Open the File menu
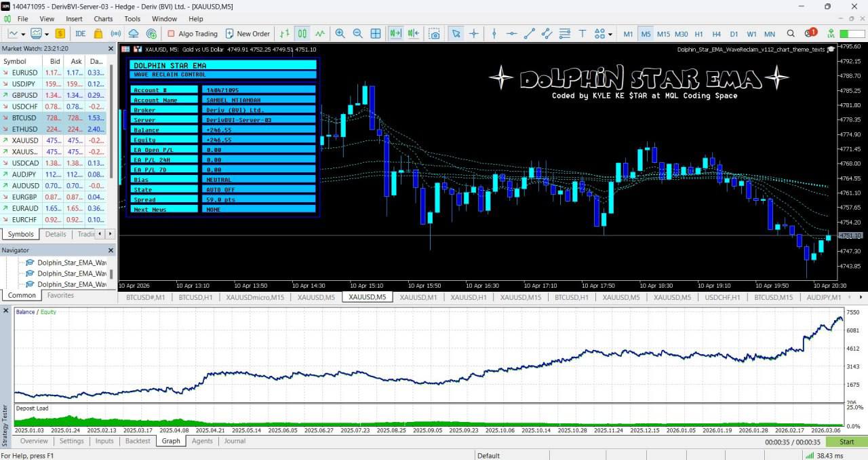Screen dimensions: 868x460 pyautogui.click(x=22, y=18)
